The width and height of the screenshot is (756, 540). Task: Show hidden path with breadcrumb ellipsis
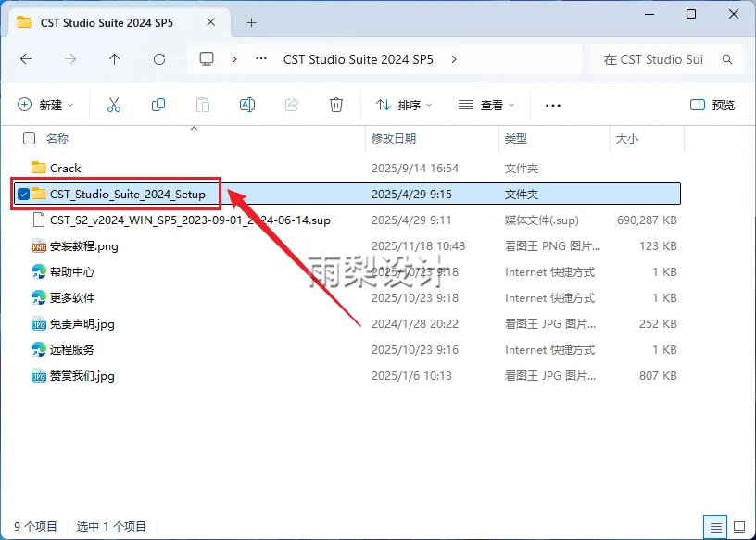point(261,59)
